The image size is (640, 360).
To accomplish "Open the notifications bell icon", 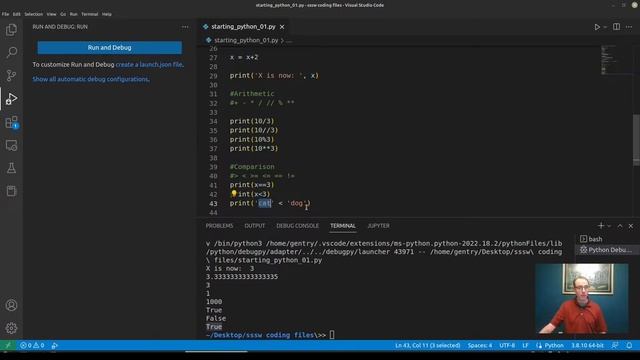I will (629, 345).
